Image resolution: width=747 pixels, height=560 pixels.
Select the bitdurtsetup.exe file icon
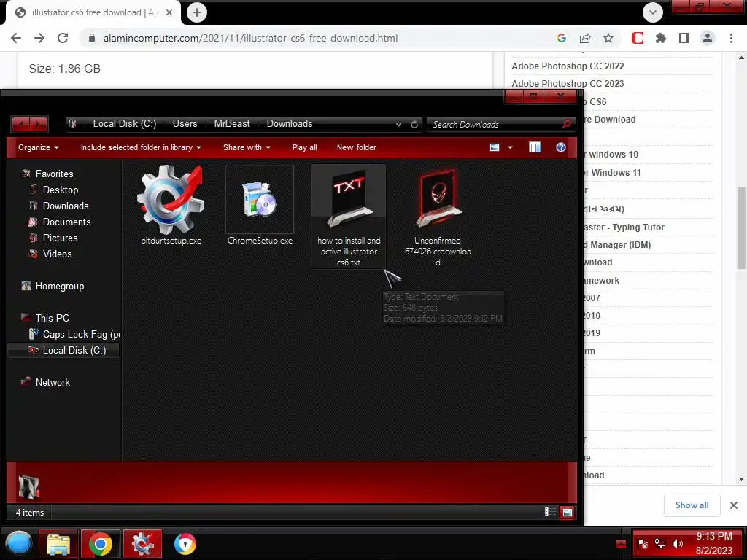click(x=171, y=200)
